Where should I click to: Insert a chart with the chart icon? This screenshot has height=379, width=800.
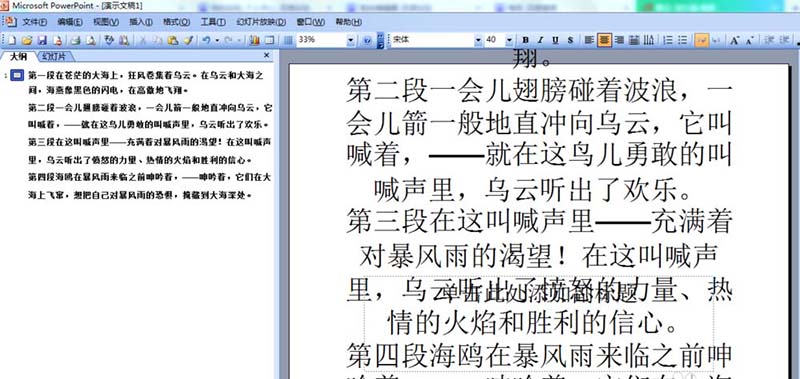[254, 40]
